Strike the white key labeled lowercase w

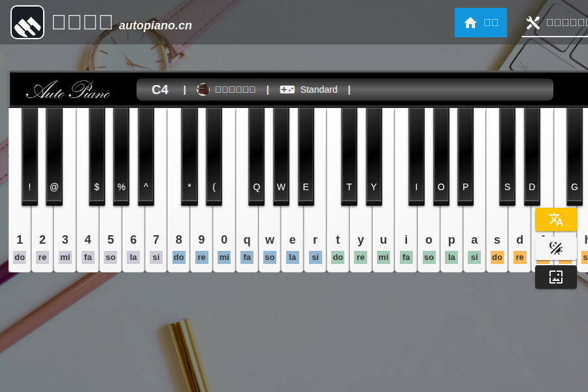point(270,240)
